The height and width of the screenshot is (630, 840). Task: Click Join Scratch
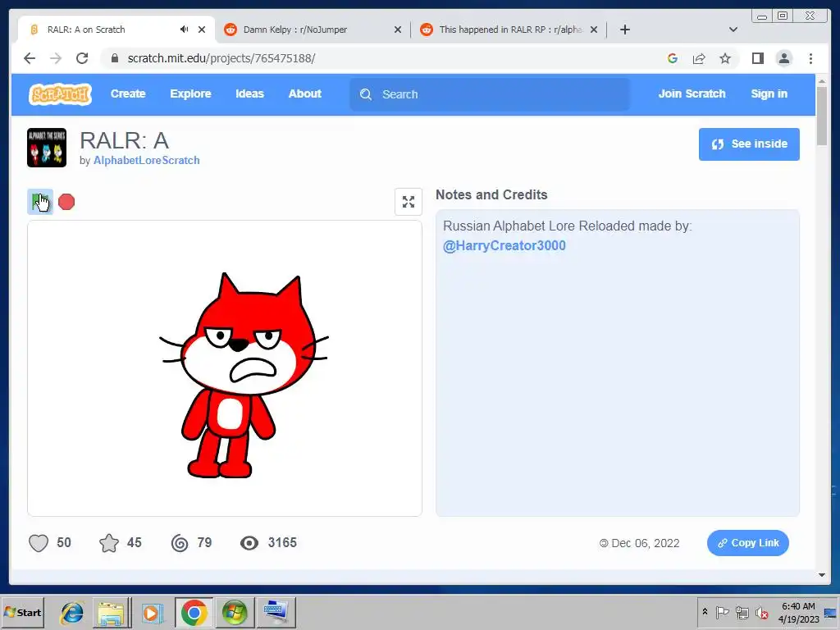692,94
